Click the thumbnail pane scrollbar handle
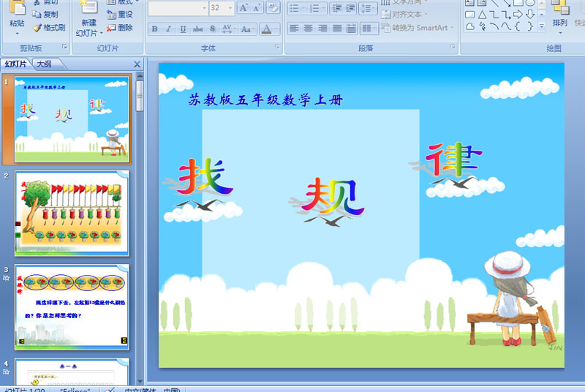Image resolution: width=585 pixels, height=392 pixels. point(140,96)
